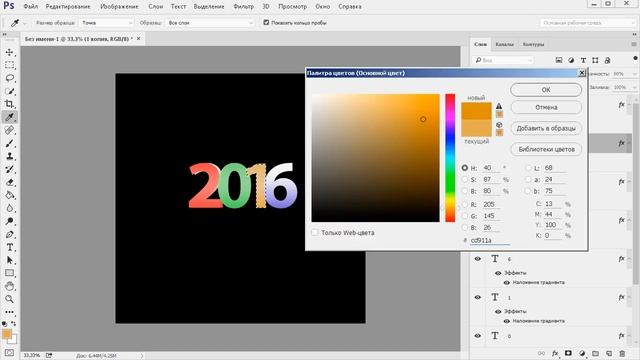Select the History Brush tool

click(x=10, y=169)
